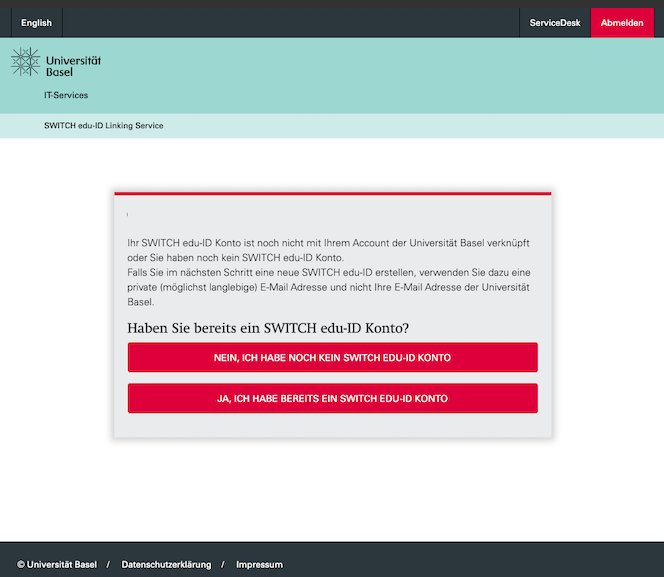Open the Impressum footer link

coord(259,565)
